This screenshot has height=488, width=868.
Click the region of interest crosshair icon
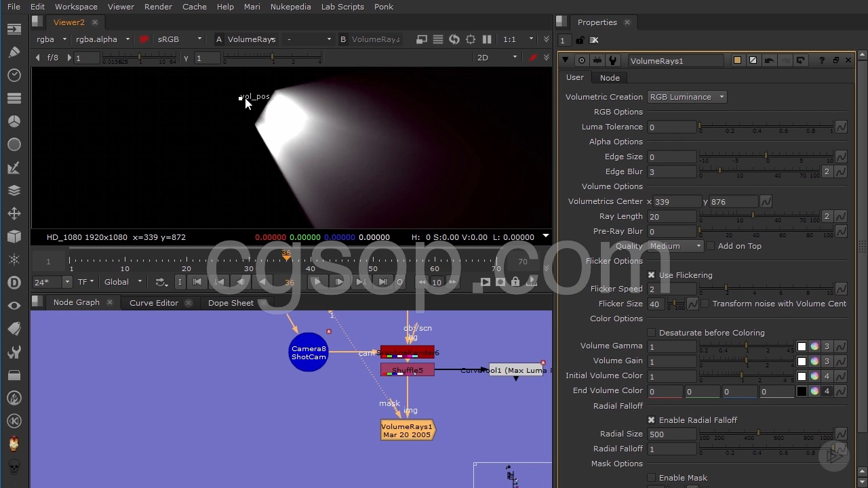(471, 39)
